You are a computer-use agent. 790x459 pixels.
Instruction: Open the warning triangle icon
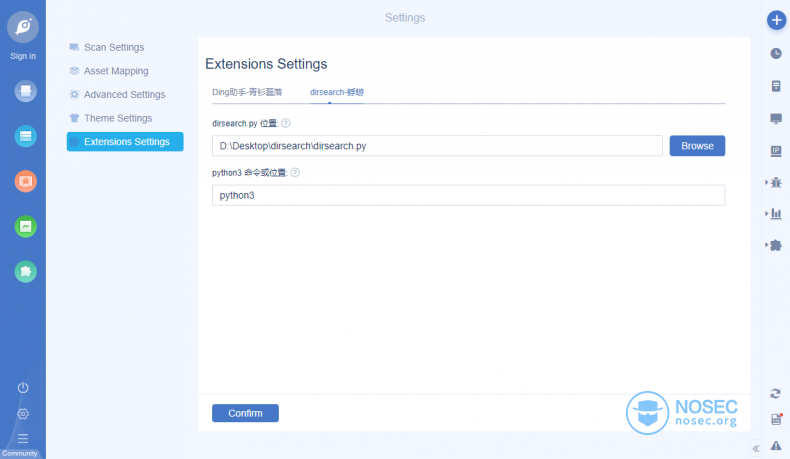(776, 445)
